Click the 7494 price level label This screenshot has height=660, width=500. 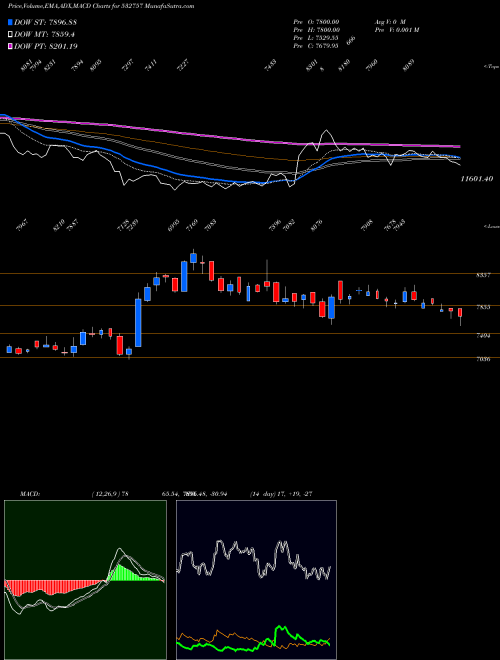[483, 335]
